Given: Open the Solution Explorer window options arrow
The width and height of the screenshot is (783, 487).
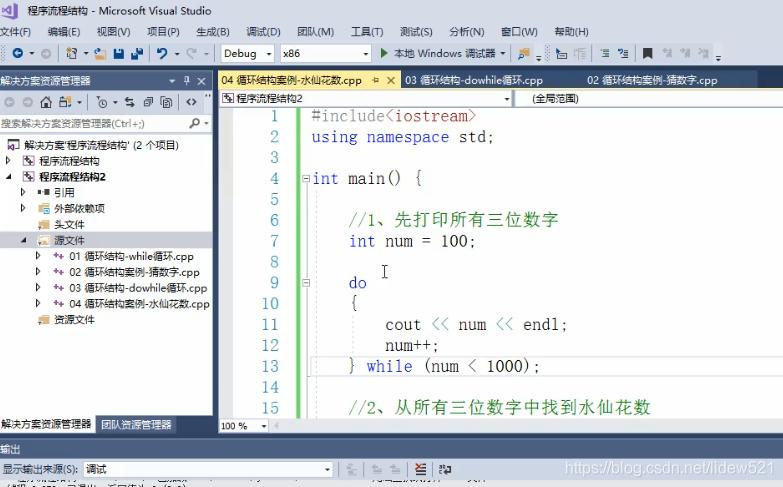Looking at the screenshot, I should click(x=172, y=80).
